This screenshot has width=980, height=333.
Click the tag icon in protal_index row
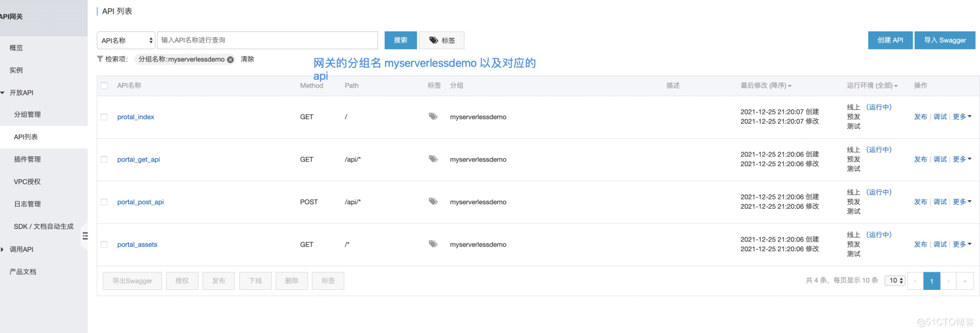click(x=433, y=116)
